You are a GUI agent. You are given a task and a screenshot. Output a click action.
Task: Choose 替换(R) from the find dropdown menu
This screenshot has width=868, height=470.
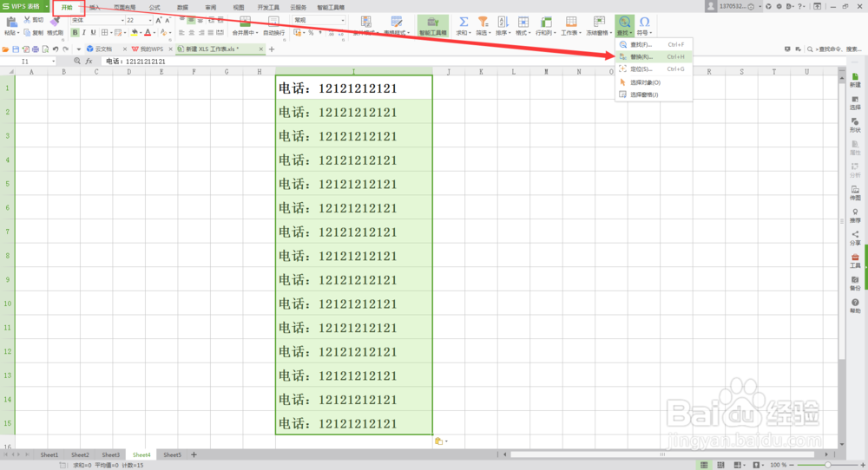click(654, 57)
